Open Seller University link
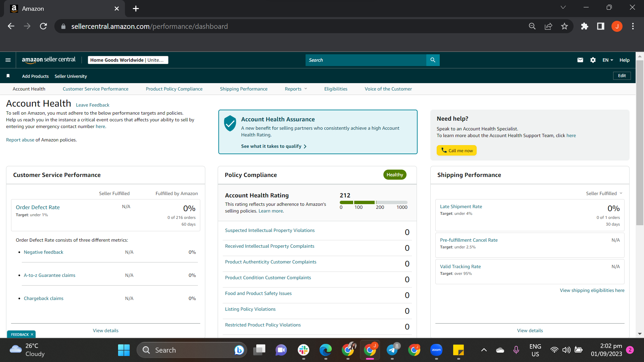This screenshot has height=362, width=644. click(x=71, y=76)
